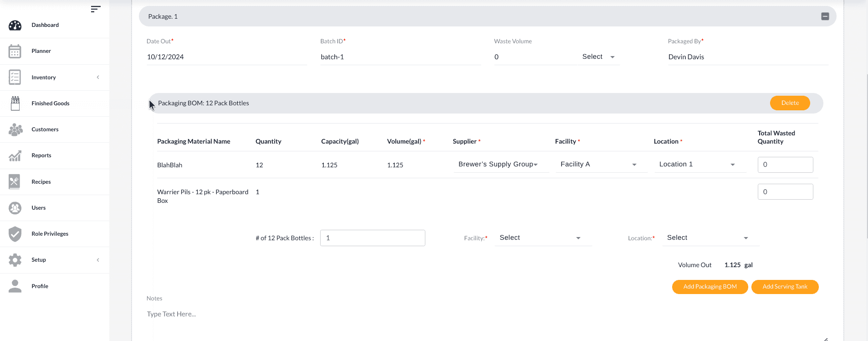Click Package. 1 header bar title

pyautogui.click(x=163, y=16)
